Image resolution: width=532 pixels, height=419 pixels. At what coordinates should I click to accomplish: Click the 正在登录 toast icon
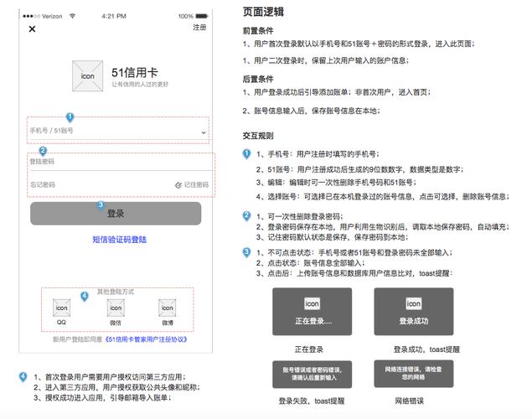pyautogui.click(x=312, y=303)
